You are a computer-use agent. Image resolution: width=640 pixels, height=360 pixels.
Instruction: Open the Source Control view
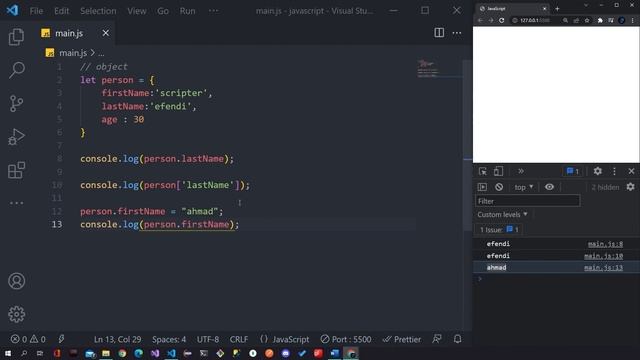[x=16, y=104]
